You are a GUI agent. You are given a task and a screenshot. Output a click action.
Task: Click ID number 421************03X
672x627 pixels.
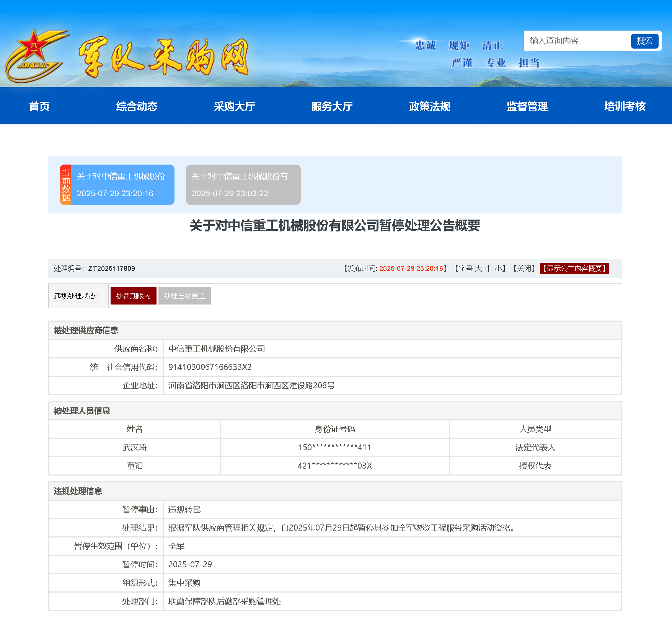tap(335, 466)
